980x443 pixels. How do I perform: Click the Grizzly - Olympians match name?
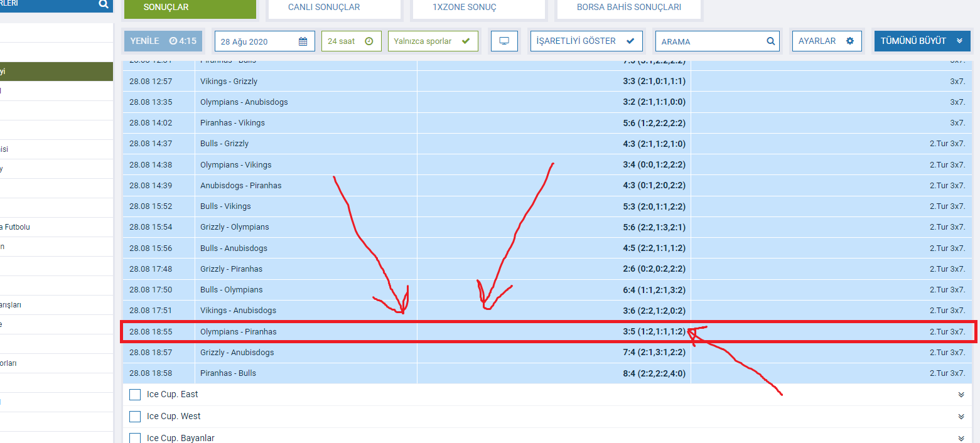pyautogui.click(x=234, y=227)
